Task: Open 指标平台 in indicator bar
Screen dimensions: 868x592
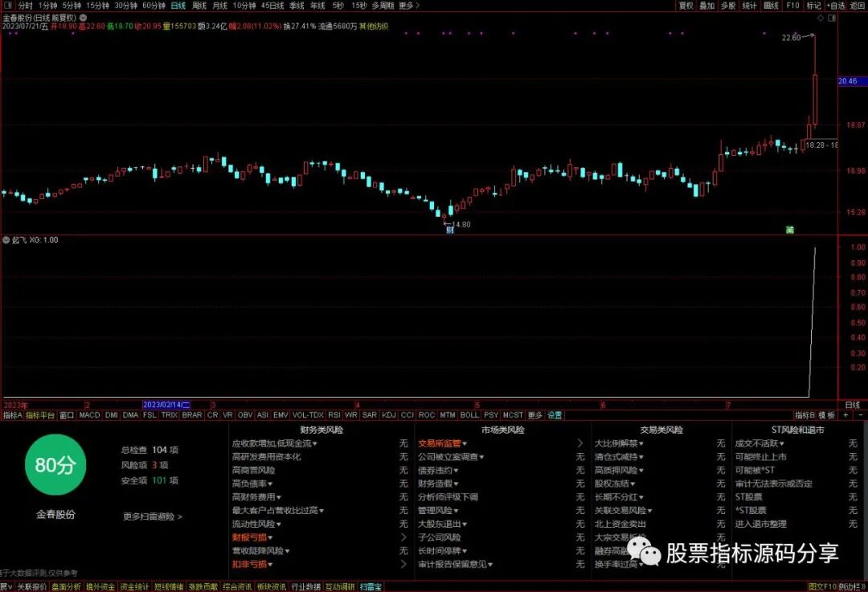Action: (x=40, y=415)
